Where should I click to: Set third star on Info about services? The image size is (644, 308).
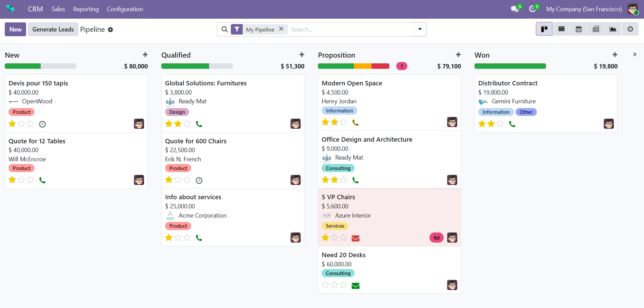pyautogui.click(x=187, y=238)
